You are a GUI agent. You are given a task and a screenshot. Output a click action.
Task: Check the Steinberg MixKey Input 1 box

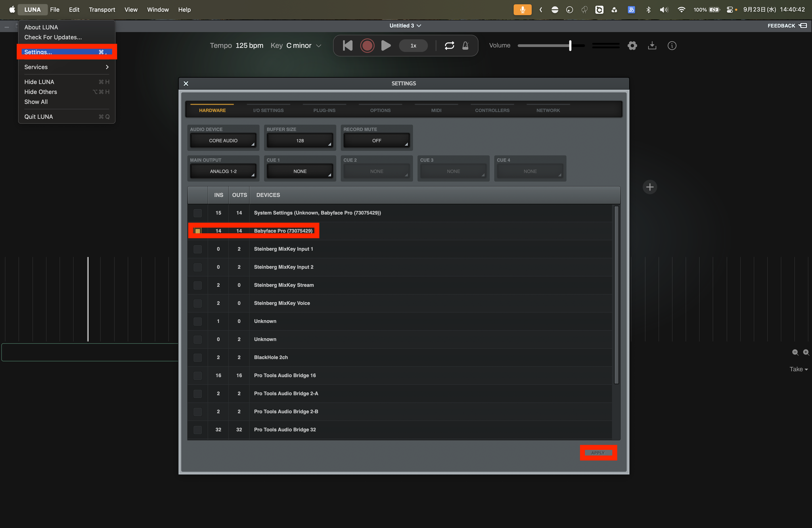coord(197,249)
